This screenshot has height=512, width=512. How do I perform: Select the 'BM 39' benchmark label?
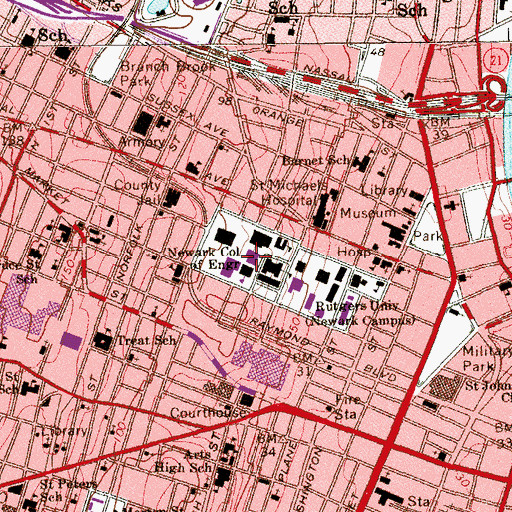(442, 128)
